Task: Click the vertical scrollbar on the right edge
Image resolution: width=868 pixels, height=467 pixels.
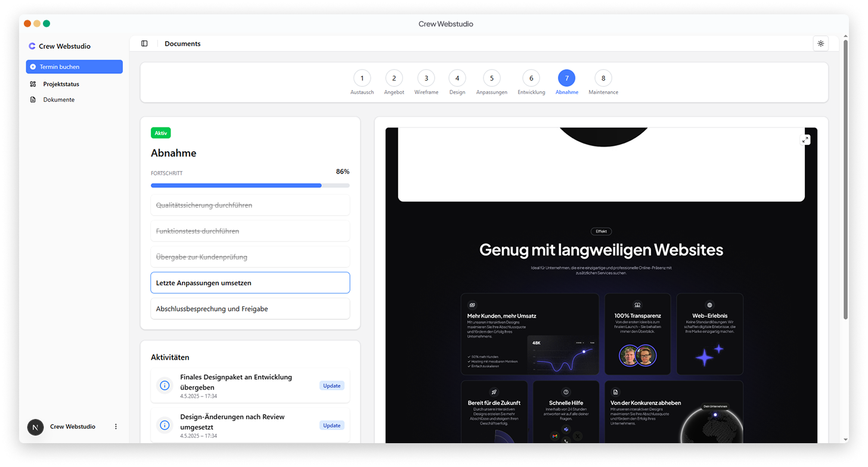Action: 847,179
